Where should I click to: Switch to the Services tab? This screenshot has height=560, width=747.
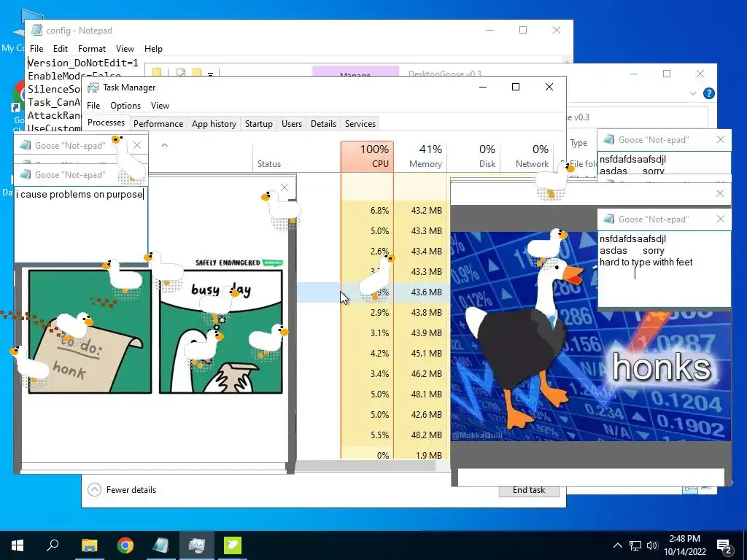(x=360, y=124)
